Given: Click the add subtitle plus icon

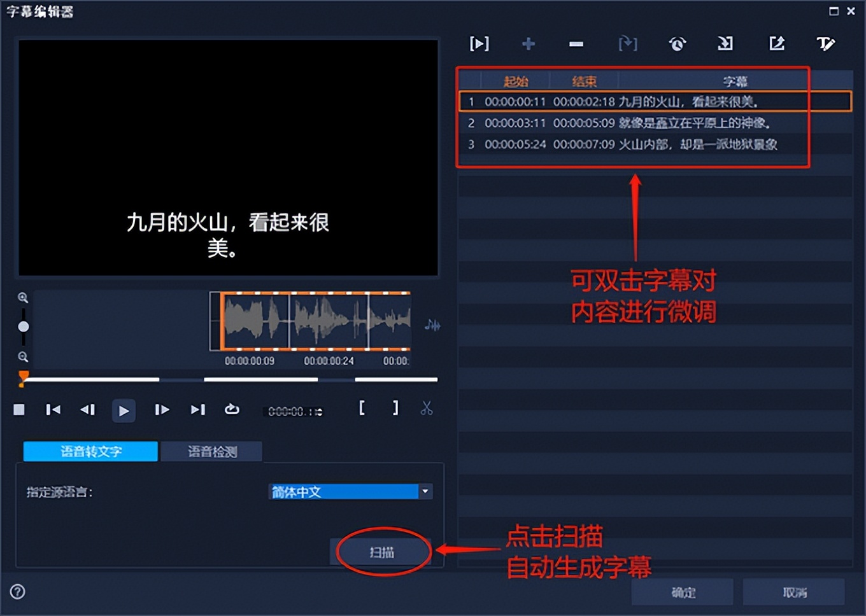Looking at the screenshot, I should [528, 44].
